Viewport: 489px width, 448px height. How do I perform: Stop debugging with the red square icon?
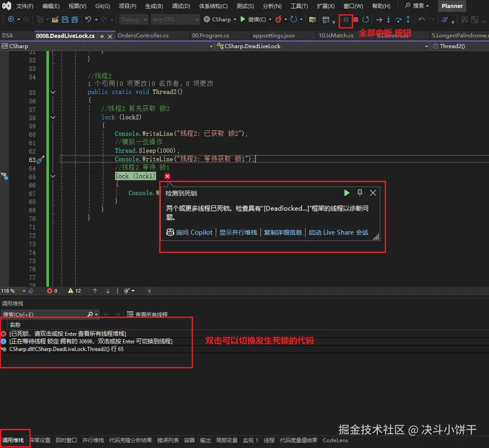coord(356,20)
